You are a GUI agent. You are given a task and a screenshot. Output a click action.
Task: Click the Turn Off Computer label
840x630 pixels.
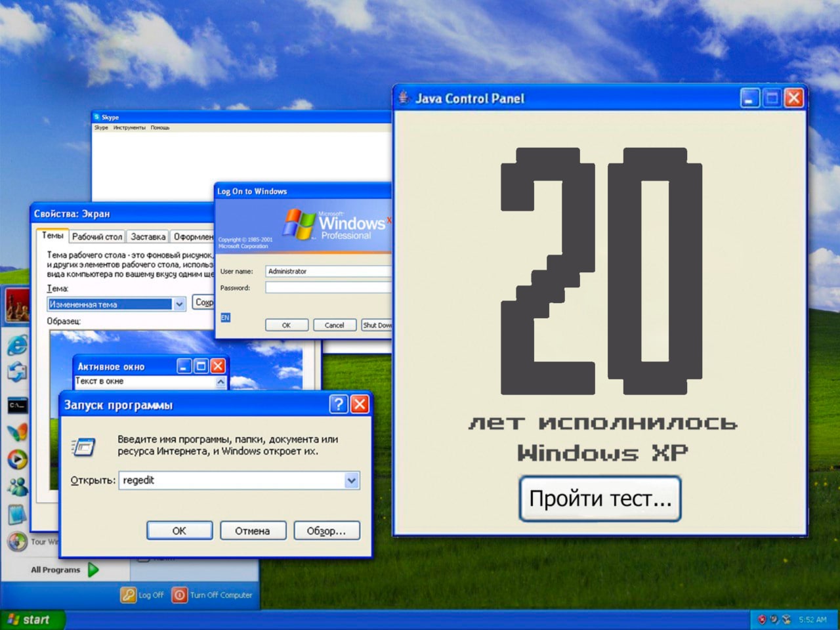[x=221, y=595]
